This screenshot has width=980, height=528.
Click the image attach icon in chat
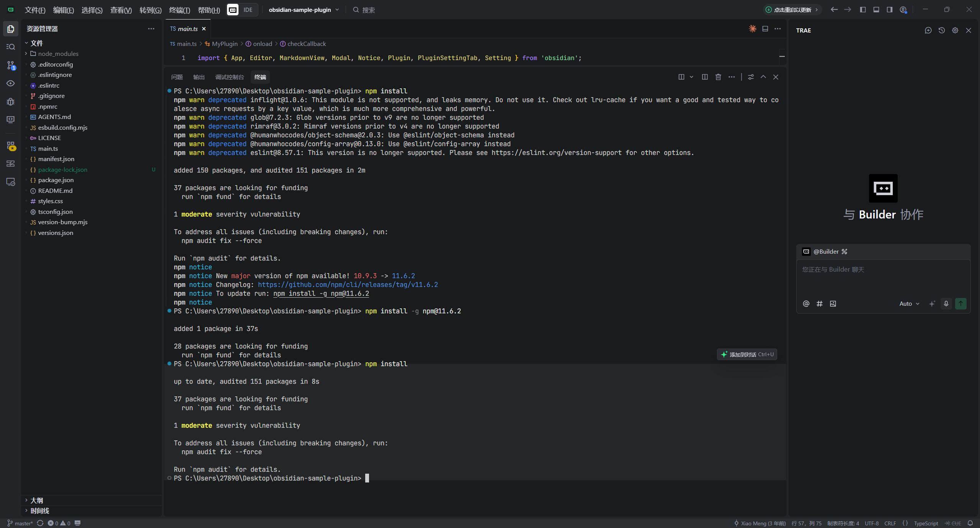tap(833, 303)
